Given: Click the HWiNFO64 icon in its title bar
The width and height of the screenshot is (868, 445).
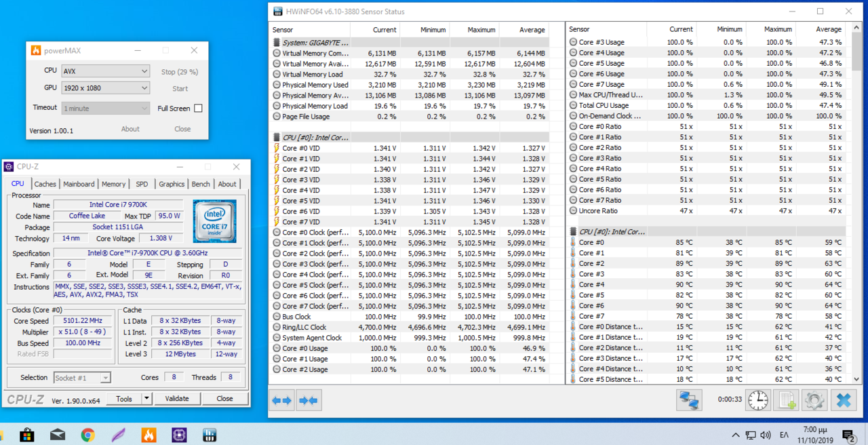Looking at the screenshot, I should [278, 12].
